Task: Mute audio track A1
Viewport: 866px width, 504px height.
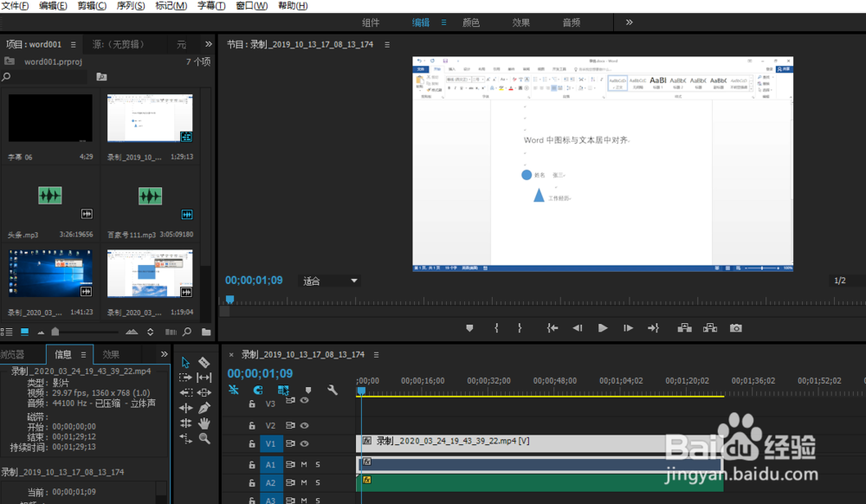Action: (x=304, y=465)
